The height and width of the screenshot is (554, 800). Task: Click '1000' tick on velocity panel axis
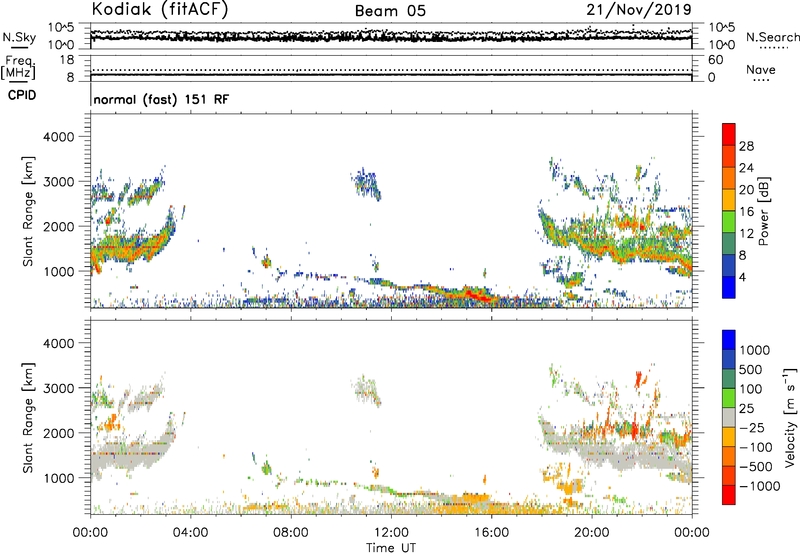tap(58, 478)
